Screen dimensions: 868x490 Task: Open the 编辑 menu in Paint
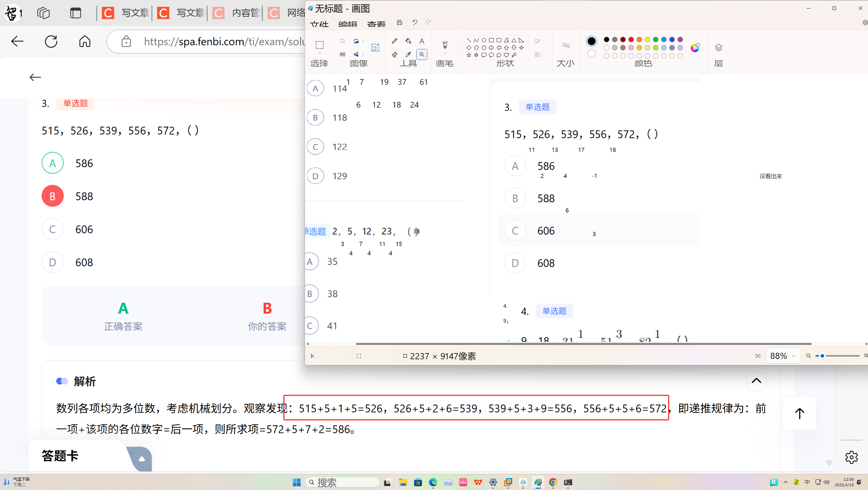click(348, 25)
